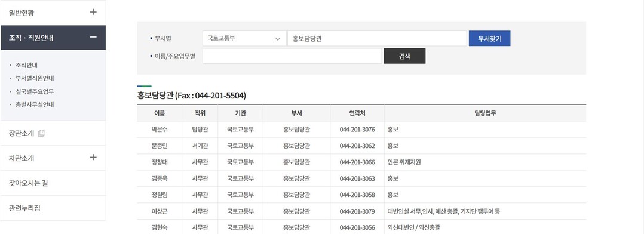Click phone number 044-201-3066
Image resolution: width=644 pixels, height=234 pixels.
[357, 162]
